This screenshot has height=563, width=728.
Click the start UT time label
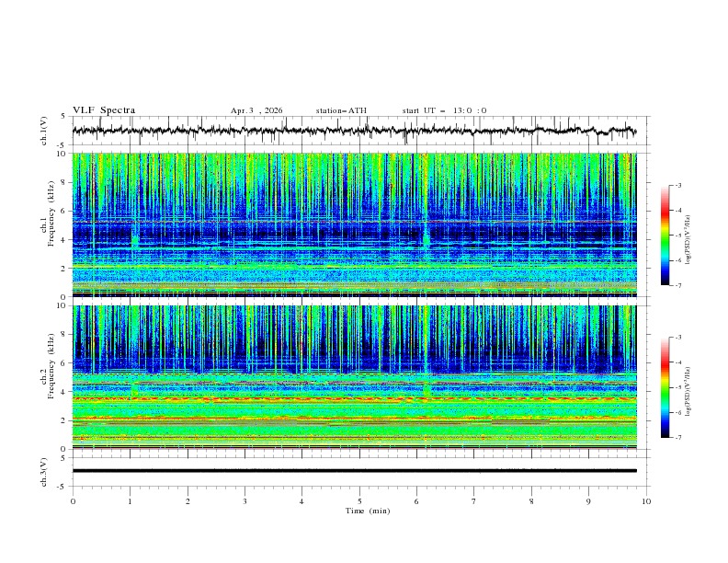444,110
